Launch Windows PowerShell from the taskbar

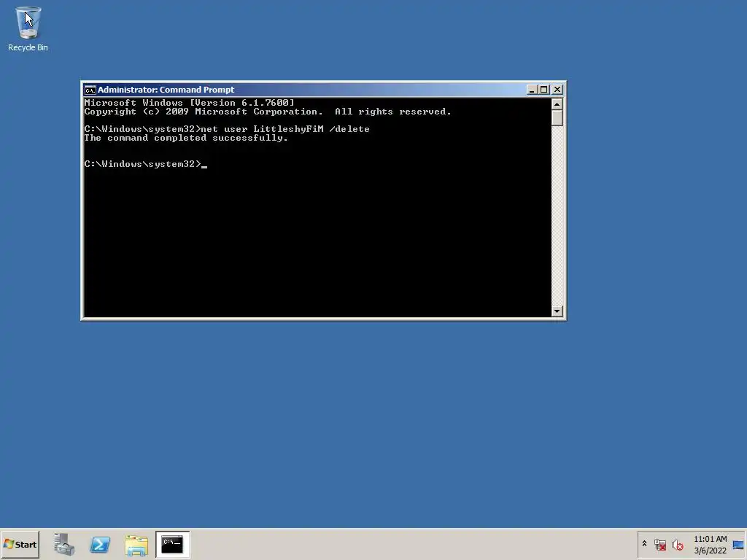[100, 544]
